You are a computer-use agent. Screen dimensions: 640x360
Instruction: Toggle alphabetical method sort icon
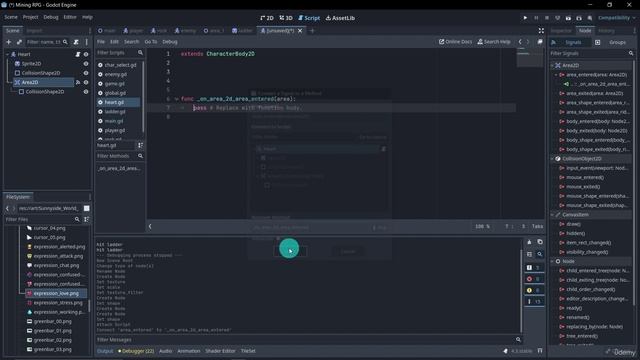click(140, 145)
